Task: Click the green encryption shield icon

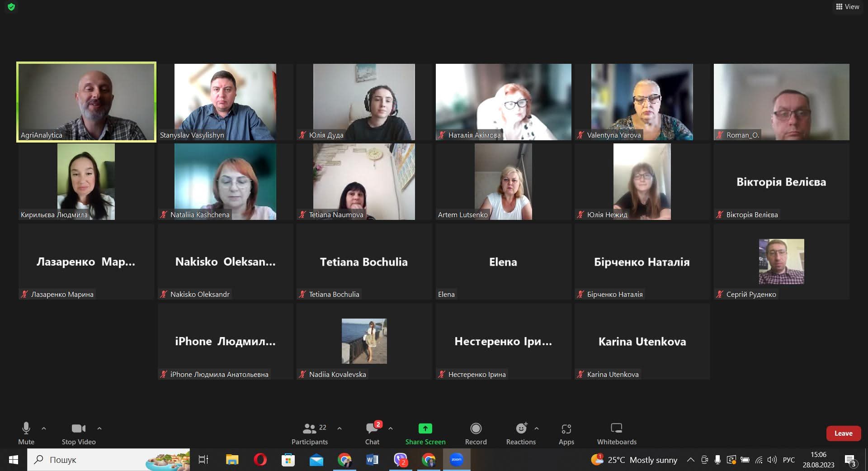Action: pyautogui.click(x=11, y=7)
